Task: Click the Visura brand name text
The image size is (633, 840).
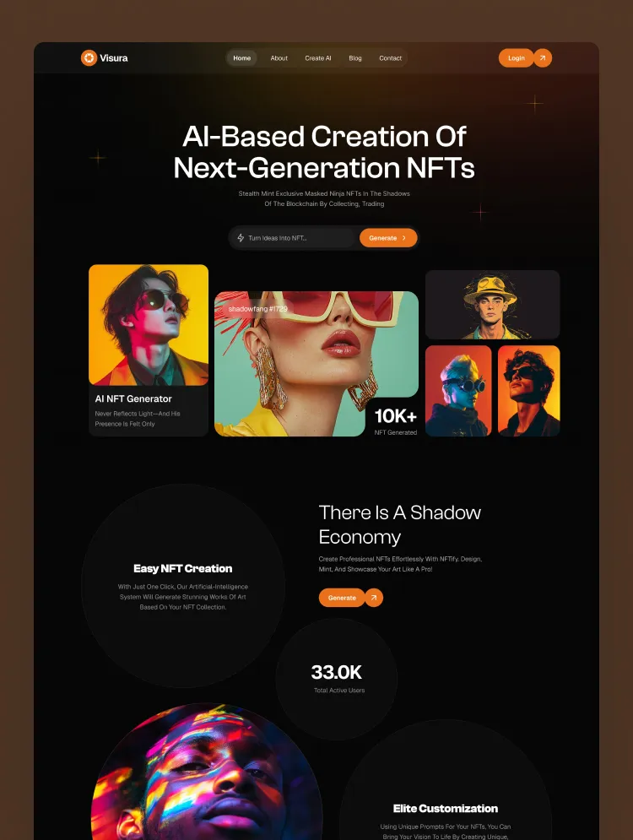Action: (x=114, y=58)
